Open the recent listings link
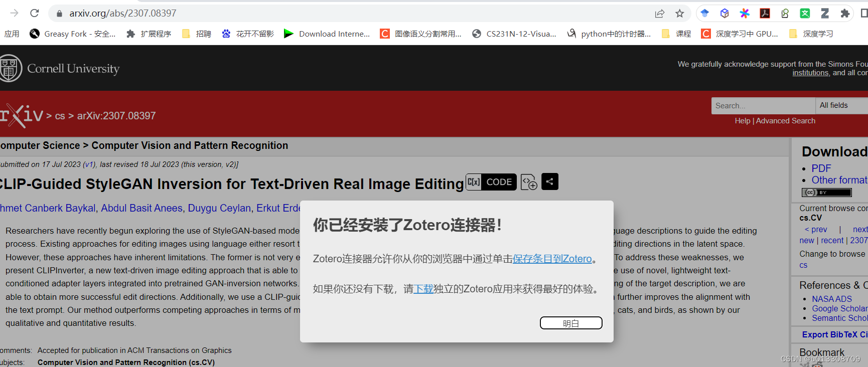 pyautogui.click(x=832, y=240)
